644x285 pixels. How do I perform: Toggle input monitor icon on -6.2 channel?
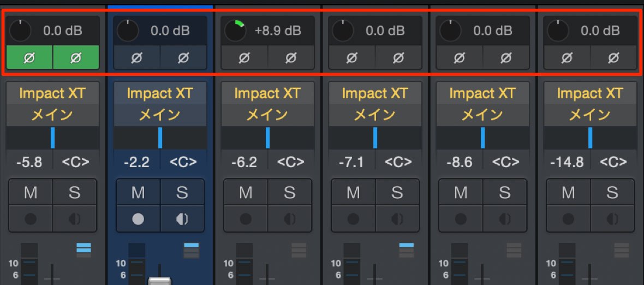(290, 219)
